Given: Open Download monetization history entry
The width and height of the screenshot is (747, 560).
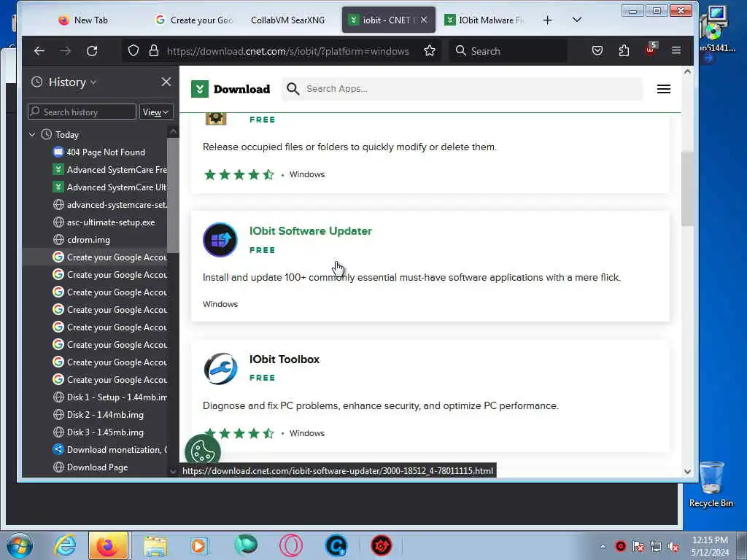Looking at the screenshot, I should (109, 449).
